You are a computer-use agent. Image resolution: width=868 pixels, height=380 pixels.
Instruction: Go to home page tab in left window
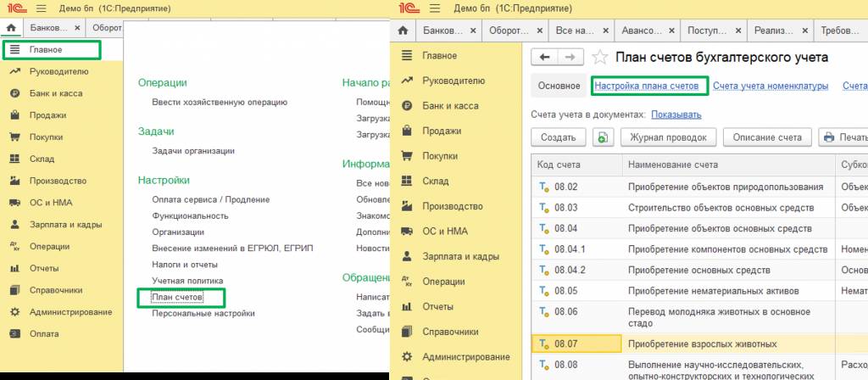coord(11,27)
